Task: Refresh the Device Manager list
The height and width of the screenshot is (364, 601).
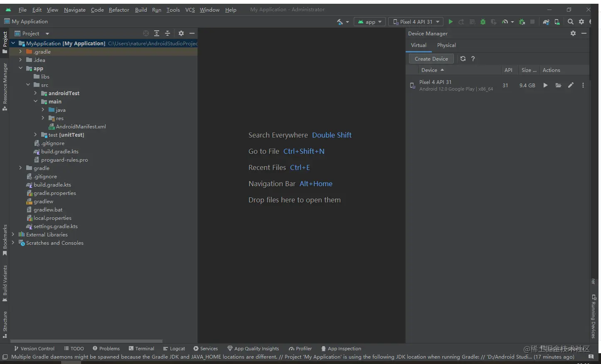Action: (463, 59)
